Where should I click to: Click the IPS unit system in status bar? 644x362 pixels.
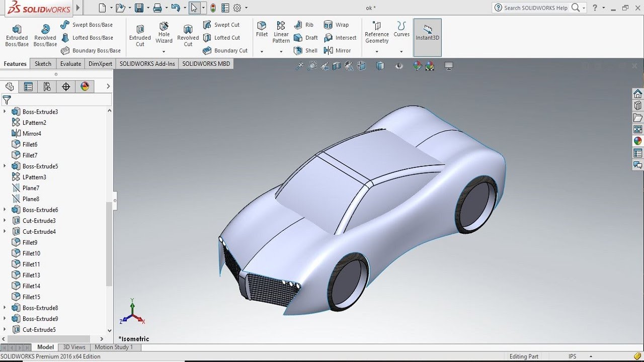pyautogui.click(x=573, y=356)
